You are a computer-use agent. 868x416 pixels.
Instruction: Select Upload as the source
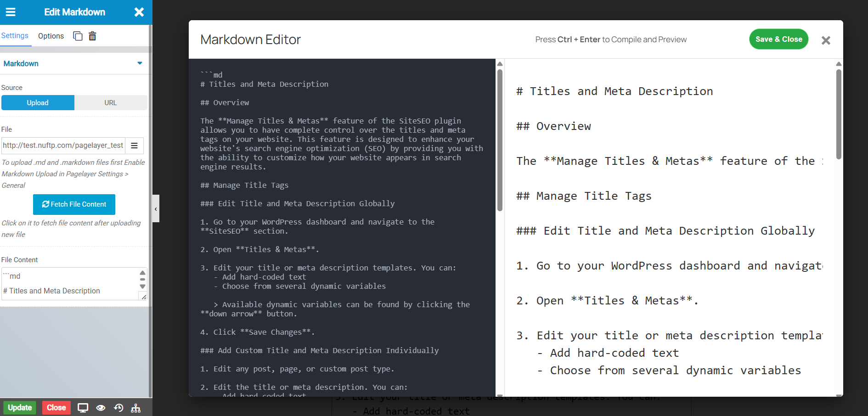38,103
